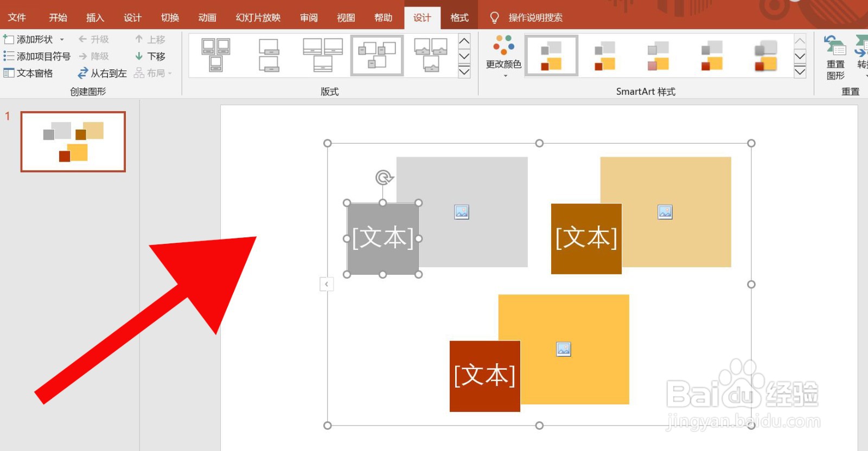Screen dimensions: 868x451
Task: Expand the SmartArt 样式 gallery
Action: 800,72
